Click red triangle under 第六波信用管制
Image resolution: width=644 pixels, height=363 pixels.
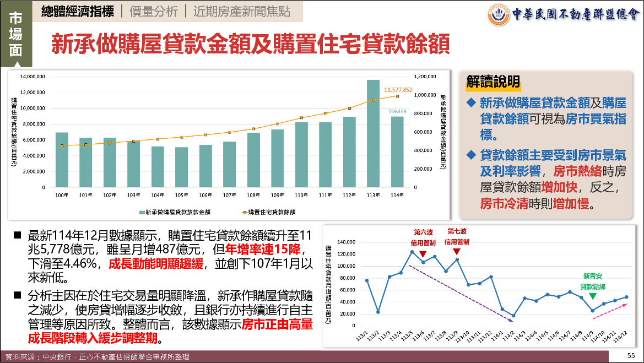[423, 254]
